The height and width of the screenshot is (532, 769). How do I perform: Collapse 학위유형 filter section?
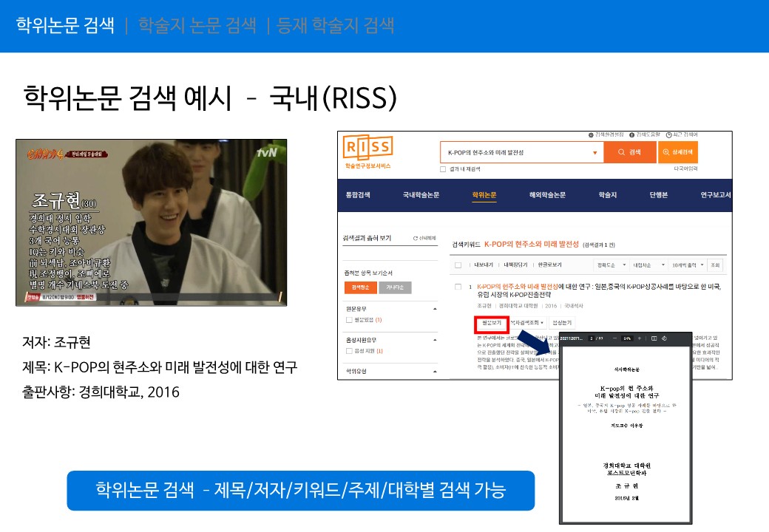coord(435,372)
